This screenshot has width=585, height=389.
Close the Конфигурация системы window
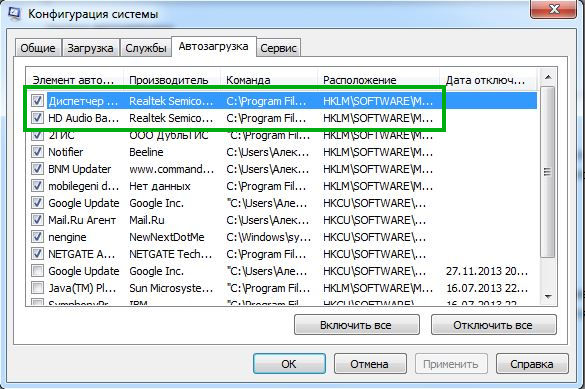pyautogui.click(x=554, y=9)
